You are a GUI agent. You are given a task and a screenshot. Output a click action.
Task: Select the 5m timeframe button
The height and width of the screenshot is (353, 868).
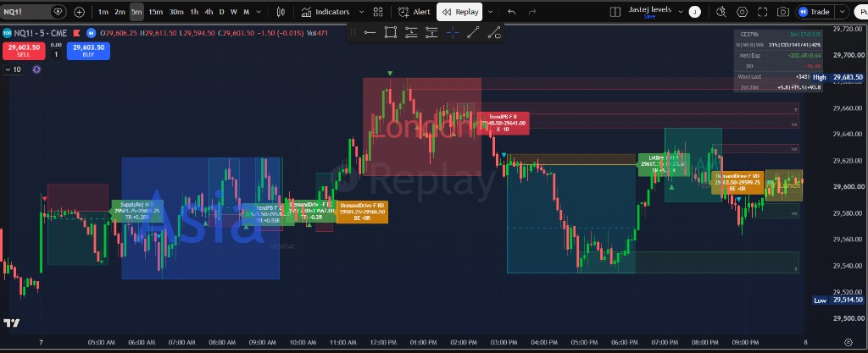tap(136, 12)
